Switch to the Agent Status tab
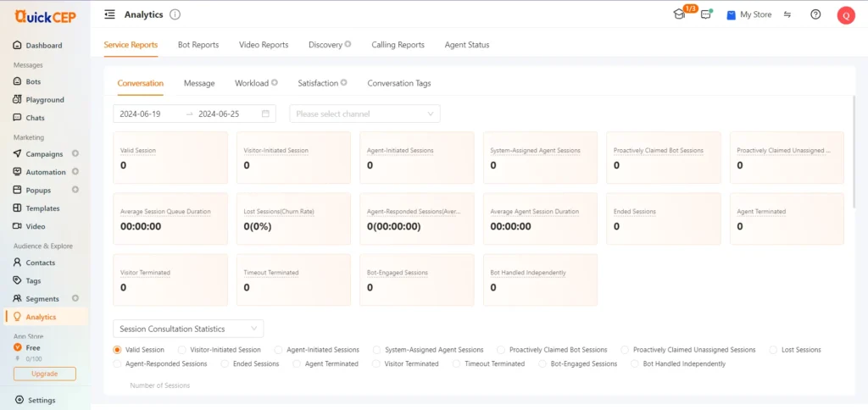Screen dimensions: 868x410 (467, 45)
